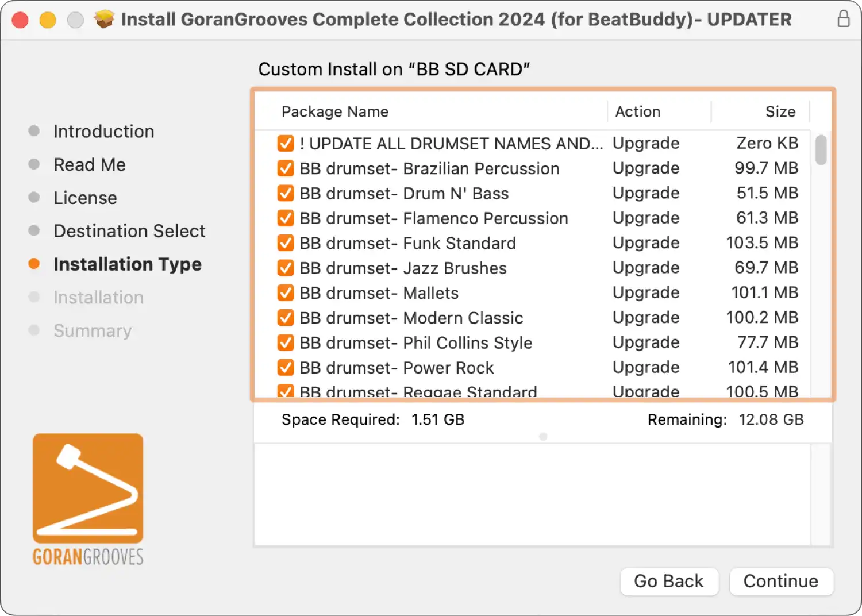Click the 99.7 MB size value

tap(767, 168)
